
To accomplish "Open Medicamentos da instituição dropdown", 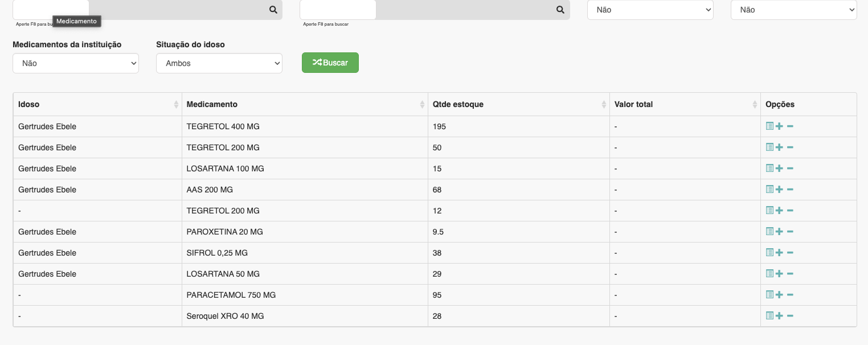I will coord(76,63).
